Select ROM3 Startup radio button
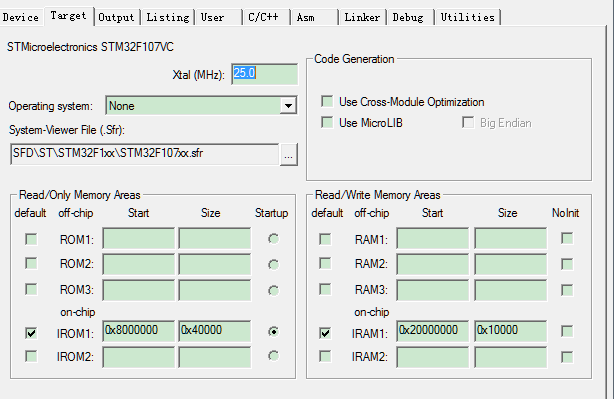This screenshot has height=399, width=614. point(273,291)
